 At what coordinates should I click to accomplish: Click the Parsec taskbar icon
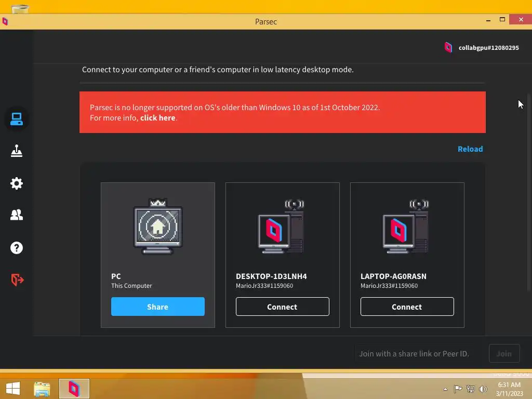pos(74,389)
